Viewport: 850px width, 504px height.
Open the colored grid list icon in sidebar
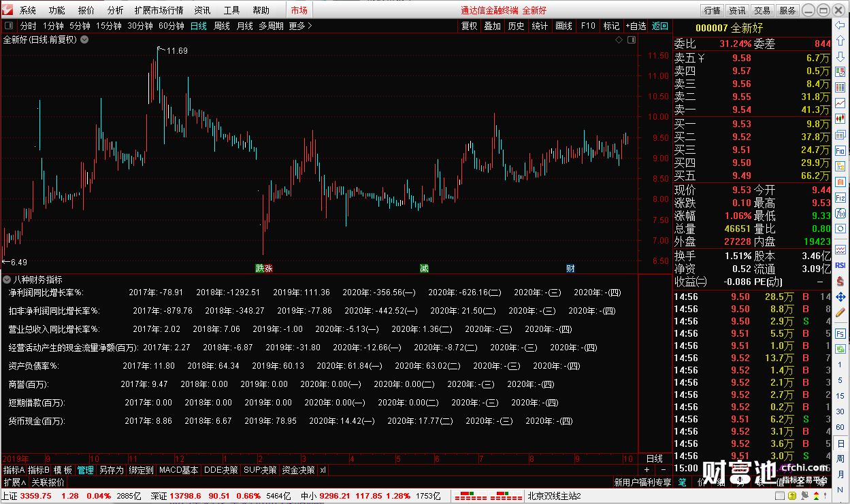point(840,87)
